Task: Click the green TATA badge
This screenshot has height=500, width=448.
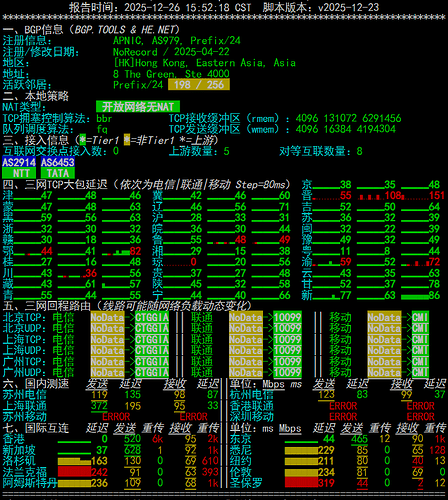Action: point(58,173)
